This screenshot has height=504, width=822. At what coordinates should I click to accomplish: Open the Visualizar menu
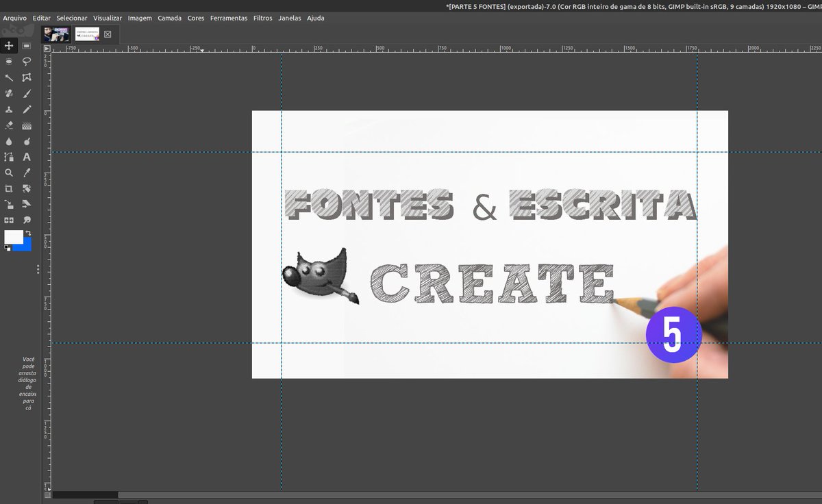coord(108,18)
